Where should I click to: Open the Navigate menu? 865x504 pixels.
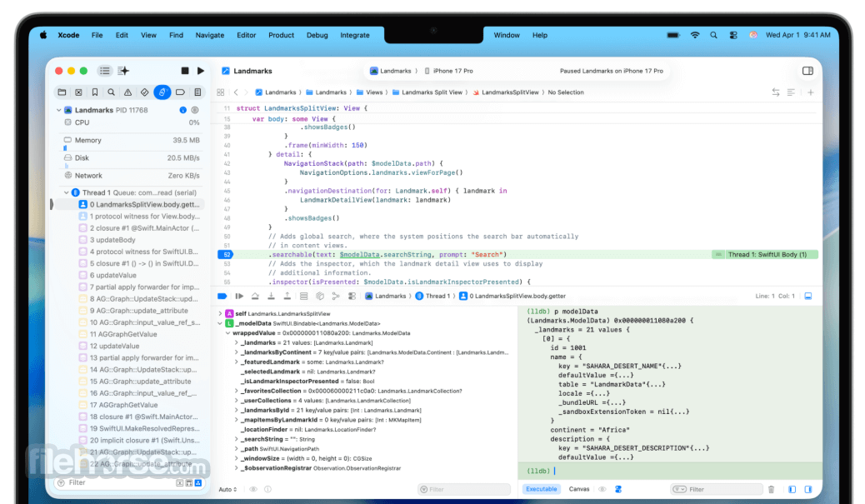click(x=210, y=35)
